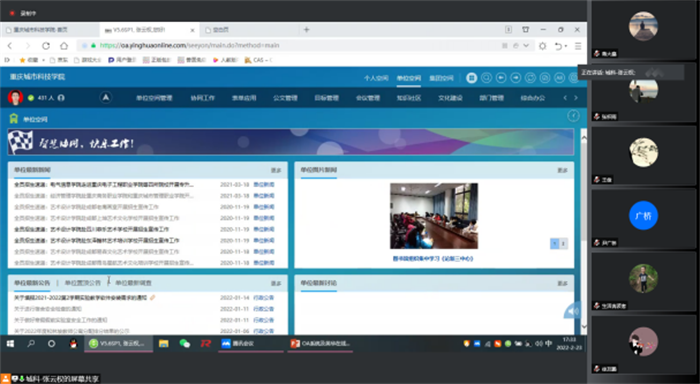Select page 1 of the picture news carousel
Screen dimensions: 700x384
pyautogui.click(x=554, y=243)
